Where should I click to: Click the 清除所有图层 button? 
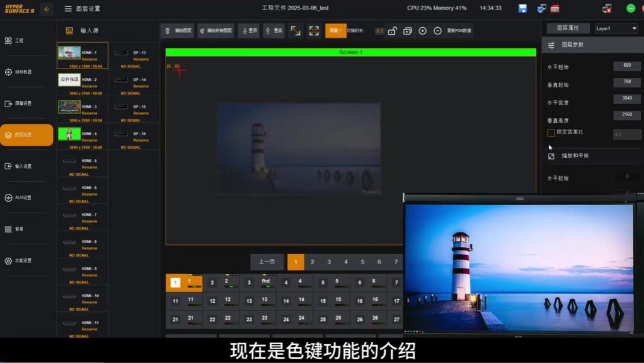(215, 31)
